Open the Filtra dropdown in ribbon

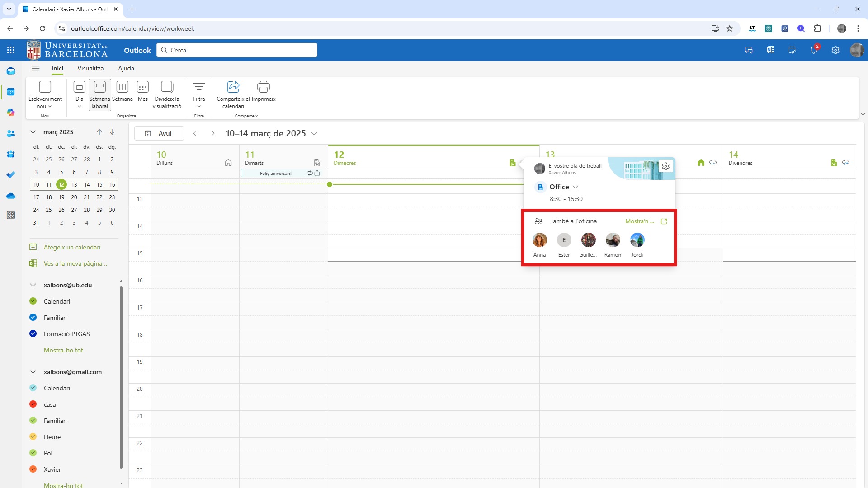pos(199,94)
